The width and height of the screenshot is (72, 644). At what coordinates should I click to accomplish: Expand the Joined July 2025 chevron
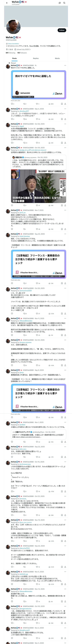click(x=30, y=49)
